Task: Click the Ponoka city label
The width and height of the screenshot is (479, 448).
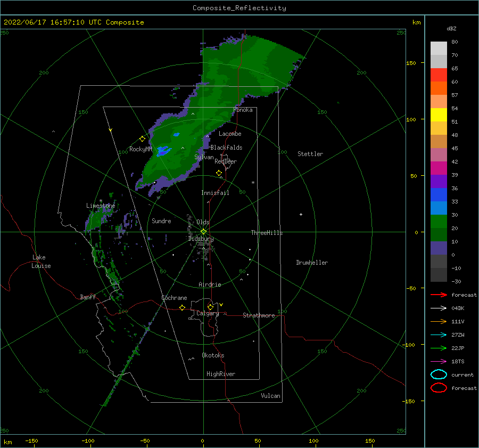Action: pos(243,110)
